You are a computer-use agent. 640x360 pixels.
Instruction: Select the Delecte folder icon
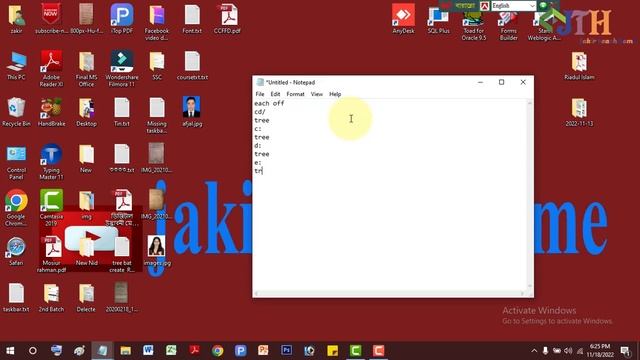coord(86,298)
